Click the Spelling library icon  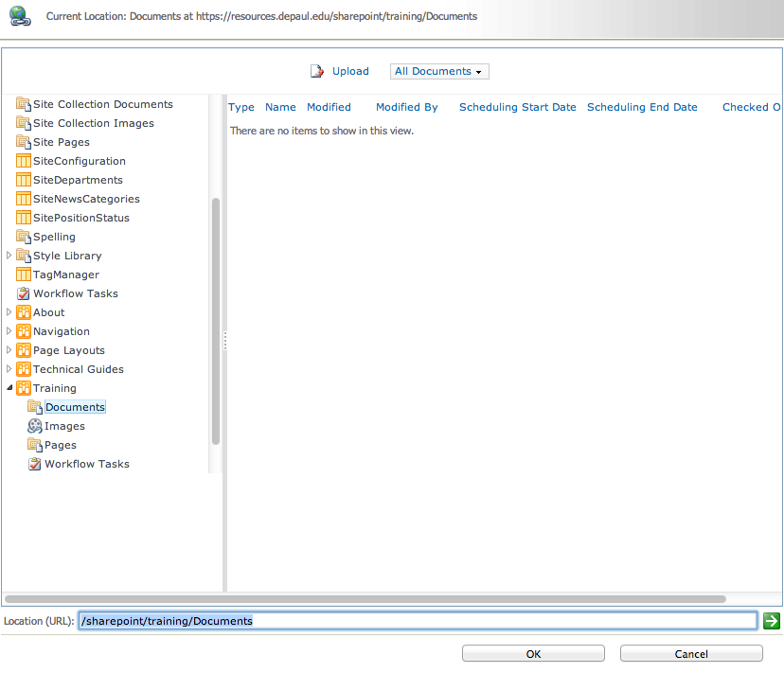point(22,237)
